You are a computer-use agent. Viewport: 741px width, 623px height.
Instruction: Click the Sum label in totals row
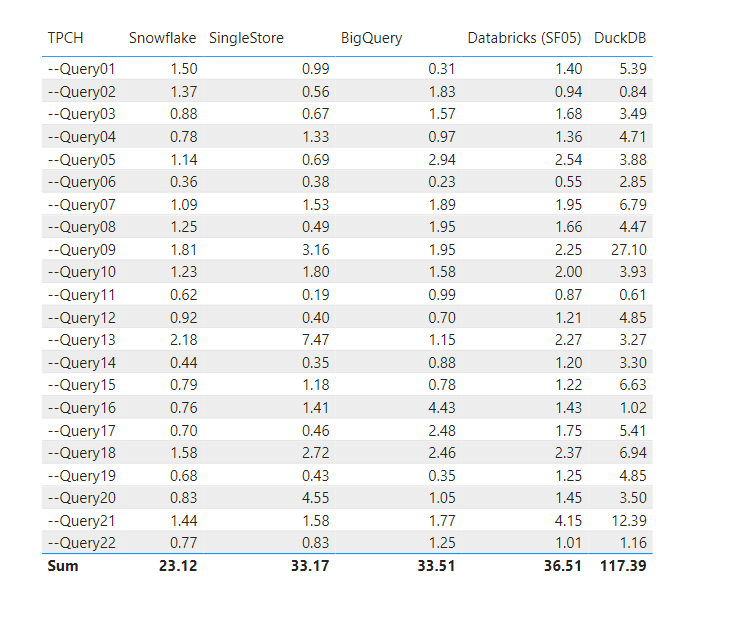[x=63, y=567]
